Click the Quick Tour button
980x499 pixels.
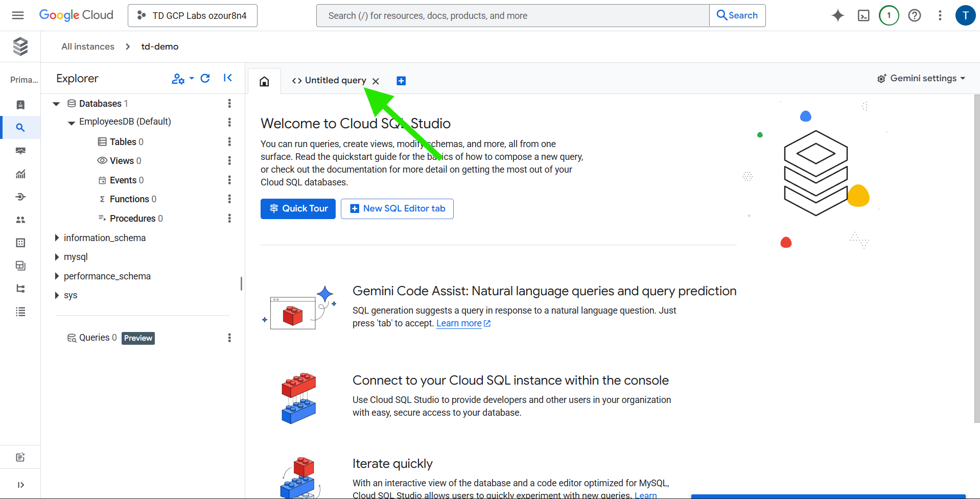coord(298,208)
